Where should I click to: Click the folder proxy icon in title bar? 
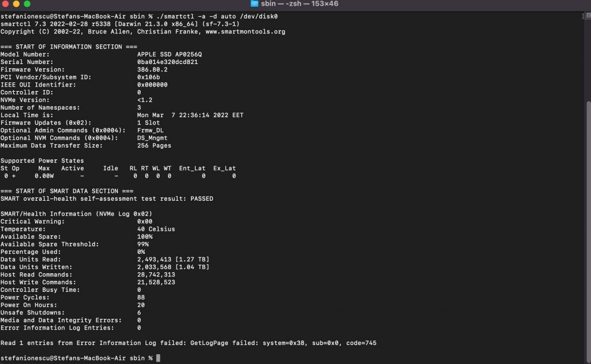tap(254, 4)
